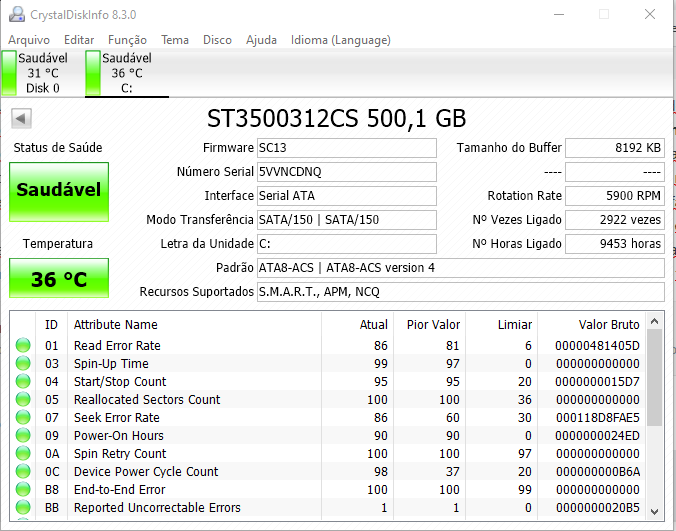Click the green Saudável health status button

[59, 192]
